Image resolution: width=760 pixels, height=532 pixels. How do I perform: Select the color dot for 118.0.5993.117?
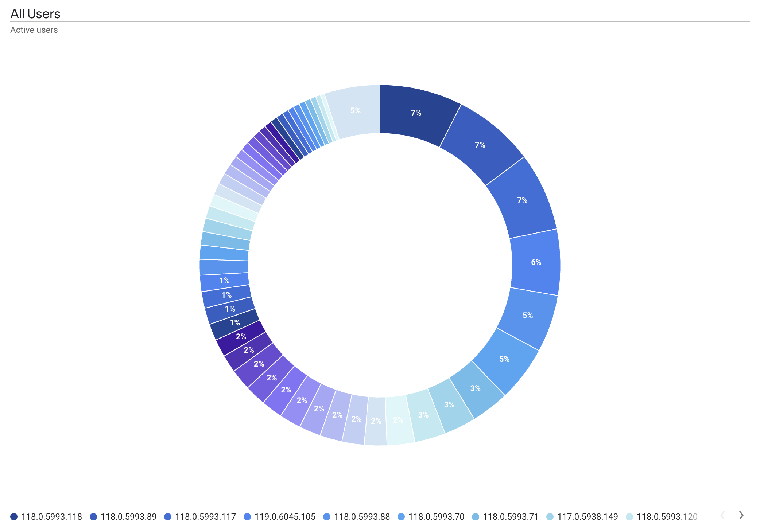[x=168, y=516]
